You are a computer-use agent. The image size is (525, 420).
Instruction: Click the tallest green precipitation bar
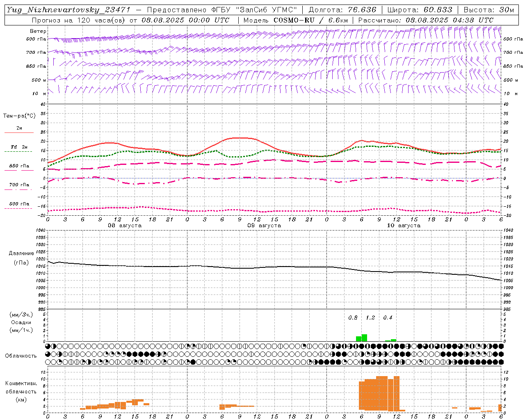point(364,338)
